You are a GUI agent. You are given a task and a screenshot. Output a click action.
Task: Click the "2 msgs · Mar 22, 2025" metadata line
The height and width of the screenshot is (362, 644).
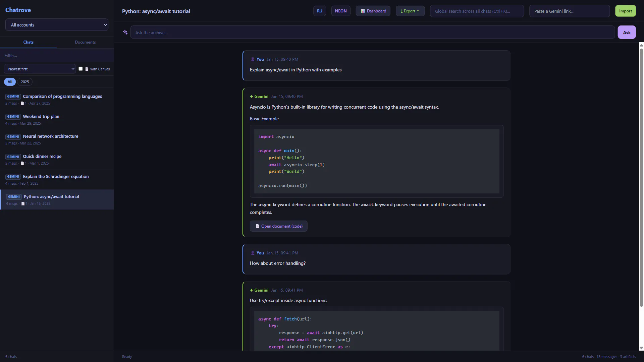tap(23, 143)
